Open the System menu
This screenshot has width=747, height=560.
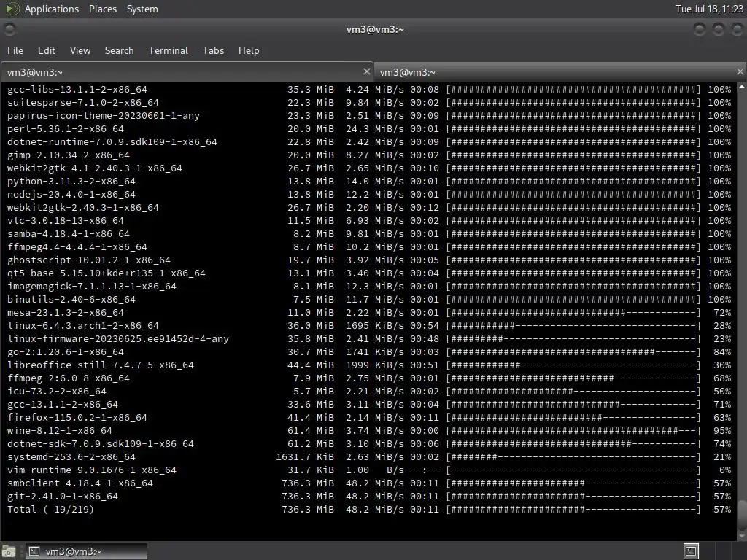[142, 9]
